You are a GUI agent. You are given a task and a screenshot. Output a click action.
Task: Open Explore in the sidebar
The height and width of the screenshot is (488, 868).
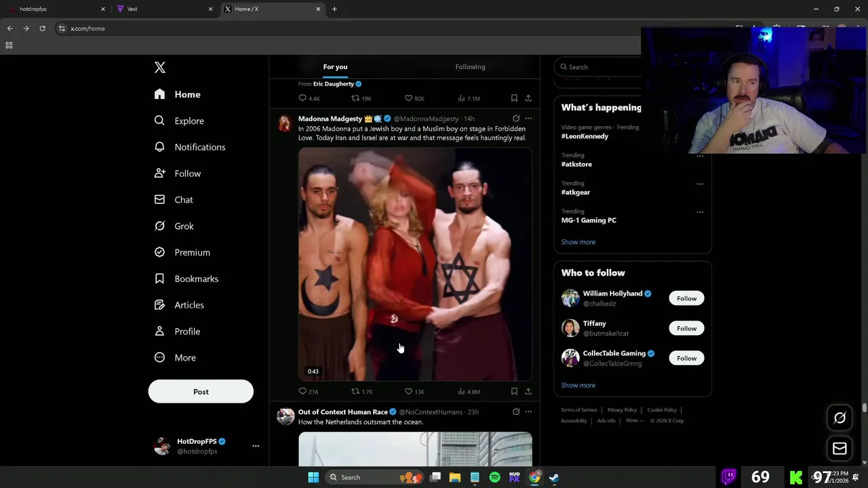pyautogui.click(x=179, y=121)
